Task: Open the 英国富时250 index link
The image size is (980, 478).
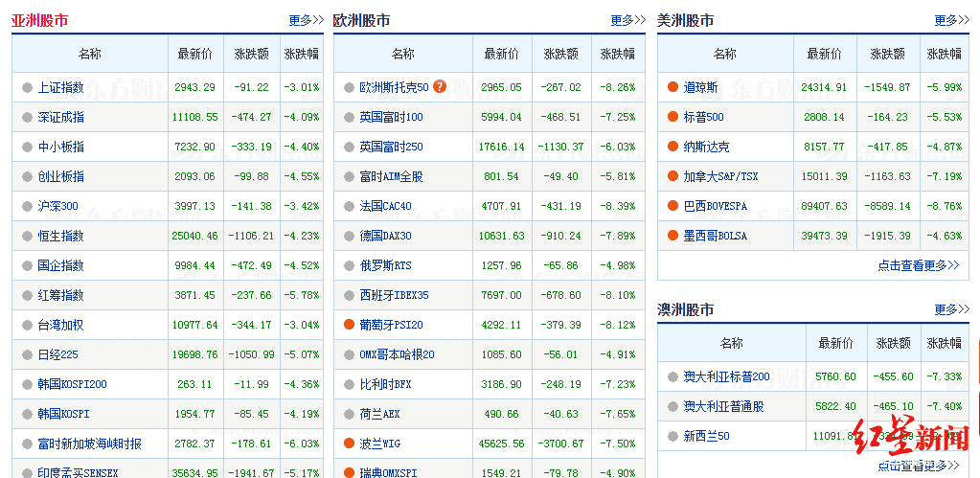Action: click(x=392, y=147)
